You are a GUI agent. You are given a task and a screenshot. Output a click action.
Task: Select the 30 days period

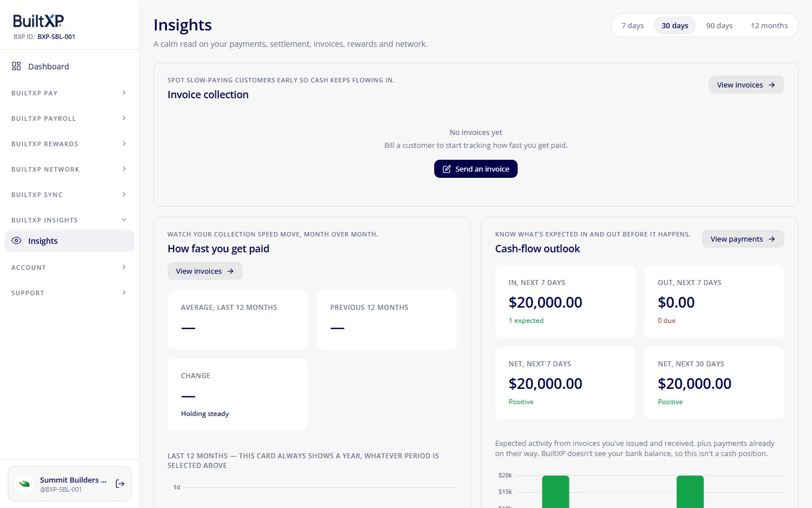[675, 25]
